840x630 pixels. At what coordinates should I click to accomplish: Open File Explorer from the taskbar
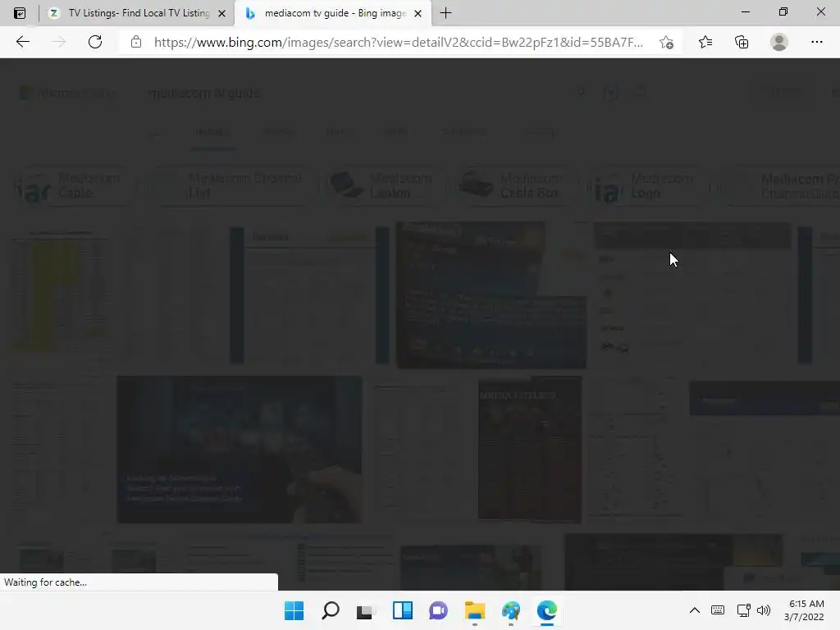coord(475,610)
